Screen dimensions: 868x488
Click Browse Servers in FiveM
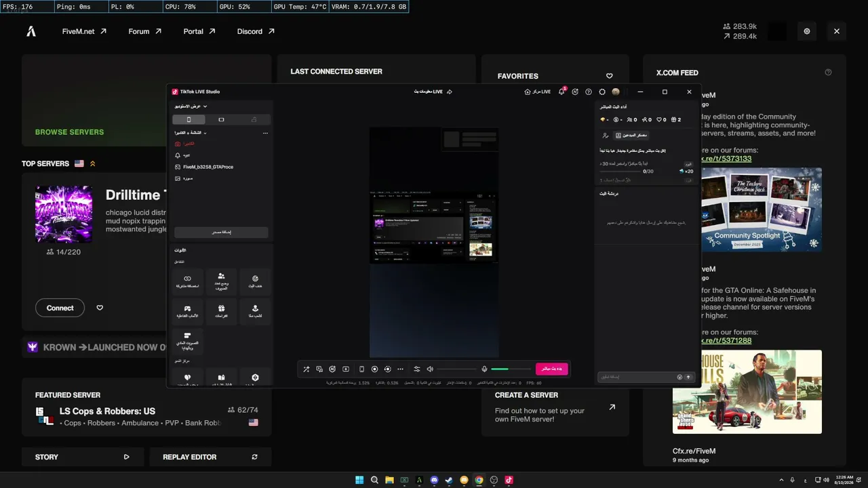click(69, 132)
